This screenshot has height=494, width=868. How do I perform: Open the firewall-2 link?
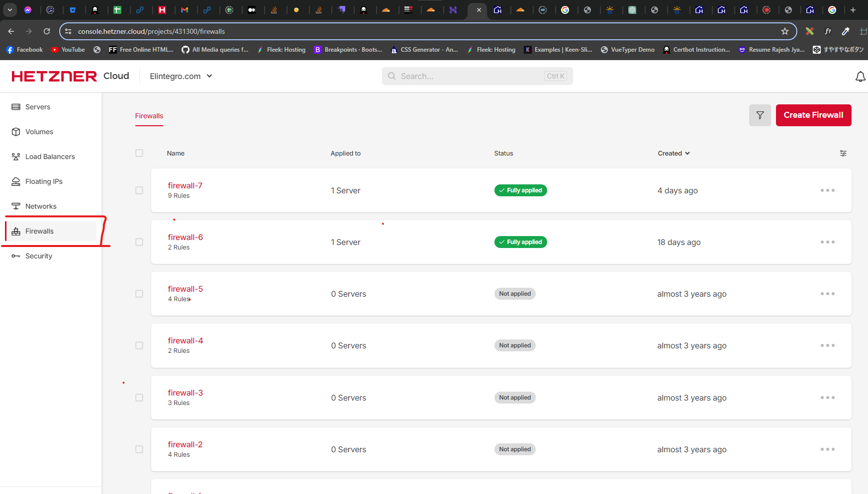(185, 444)
